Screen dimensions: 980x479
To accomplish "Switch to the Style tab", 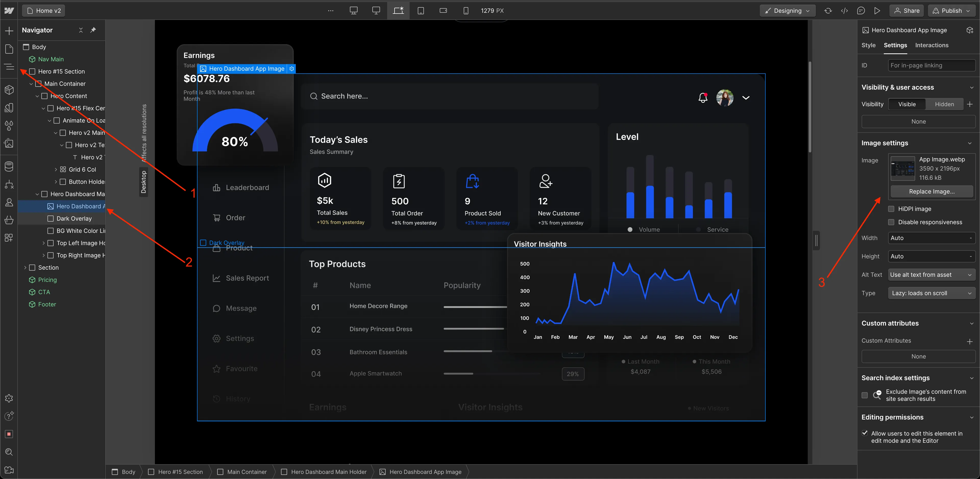I will pos(868,45).
